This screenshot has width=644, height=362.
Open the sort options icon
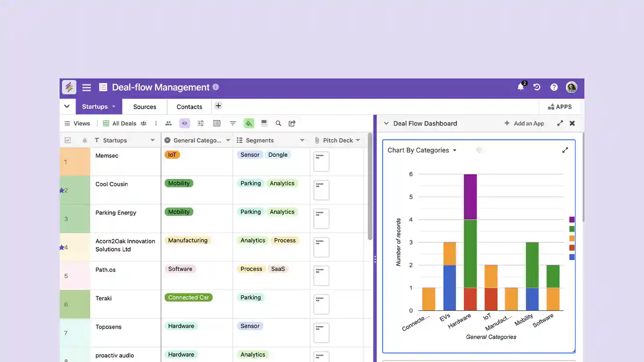tap(233, 123)
